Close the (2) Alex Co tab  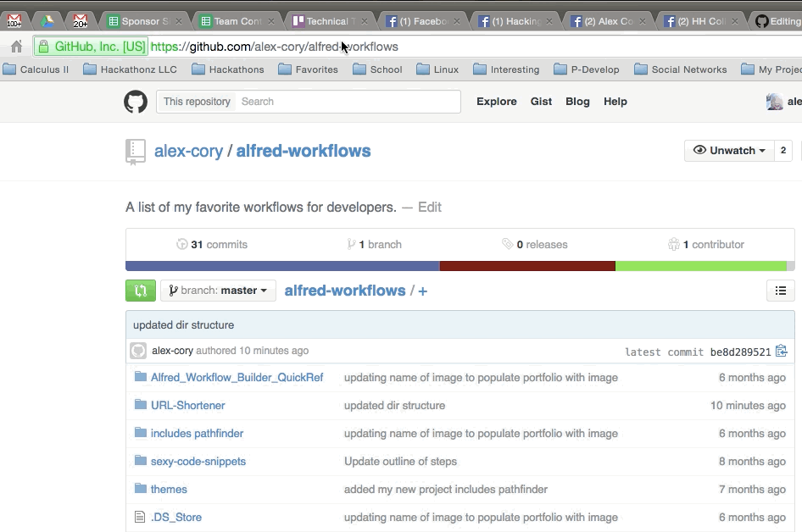coord(643,21)
